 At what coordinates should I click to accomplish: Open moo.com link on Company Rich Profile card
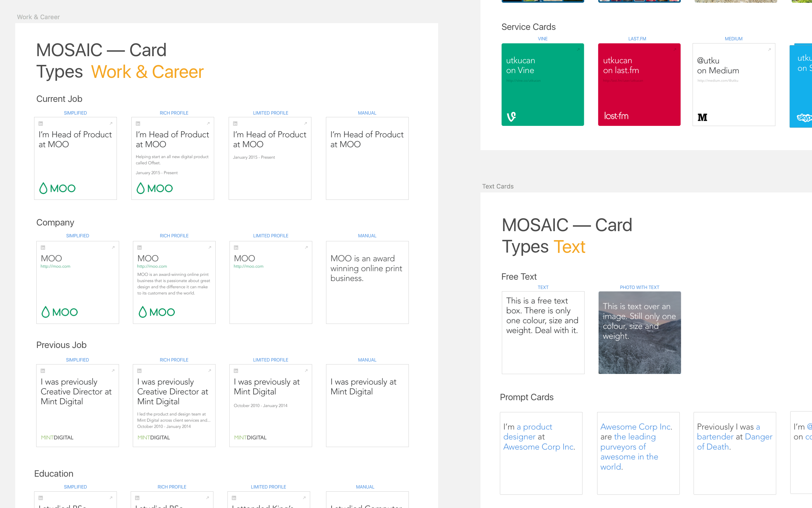point(152,266)
